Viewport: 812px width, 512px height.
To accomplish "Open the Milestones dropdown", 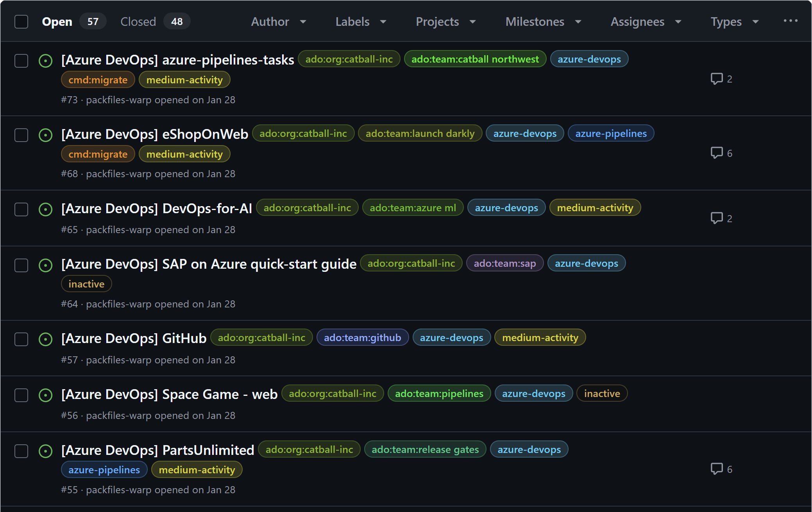I will [x=542, y=22].
